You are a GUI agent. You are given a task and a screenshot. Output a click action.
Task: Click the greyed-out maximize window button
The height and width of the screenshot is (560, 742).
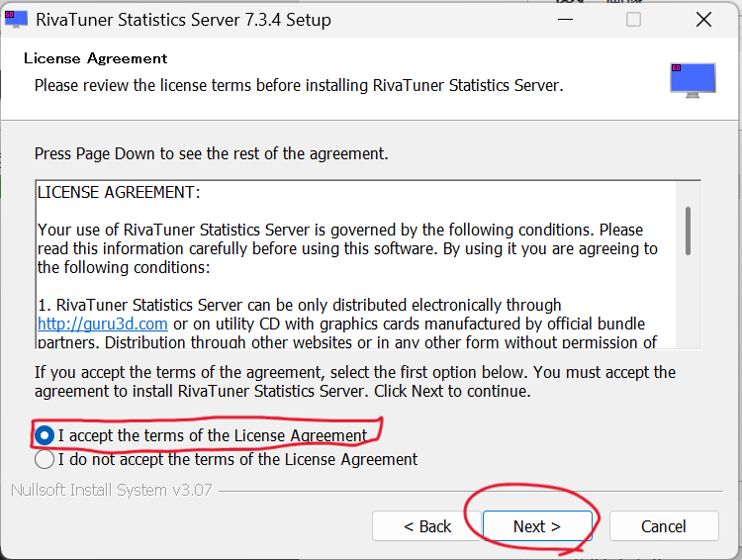(x=633, y=20)
